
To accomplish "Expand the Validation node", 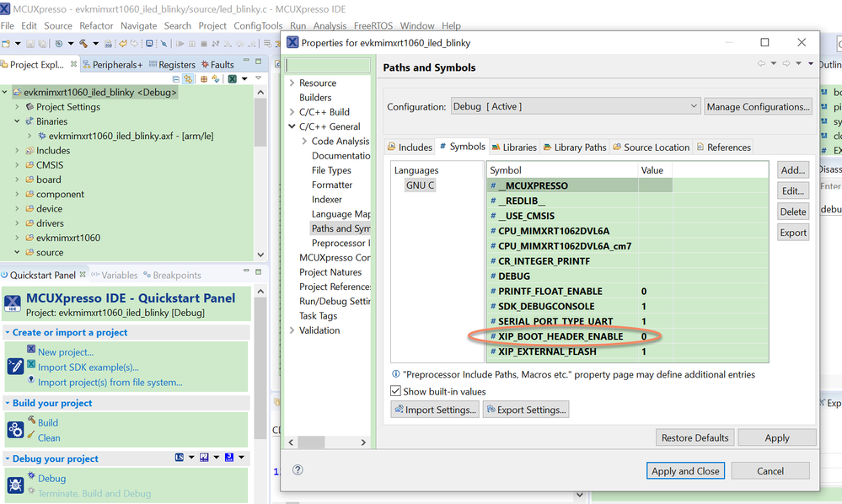I will coord(292,330).
